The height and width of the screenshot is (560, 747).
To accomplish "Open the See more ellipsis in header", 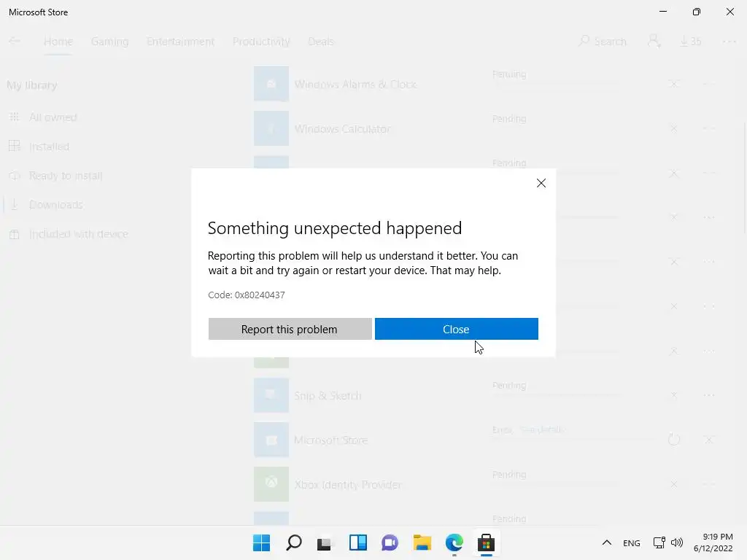I will (729, 42).
